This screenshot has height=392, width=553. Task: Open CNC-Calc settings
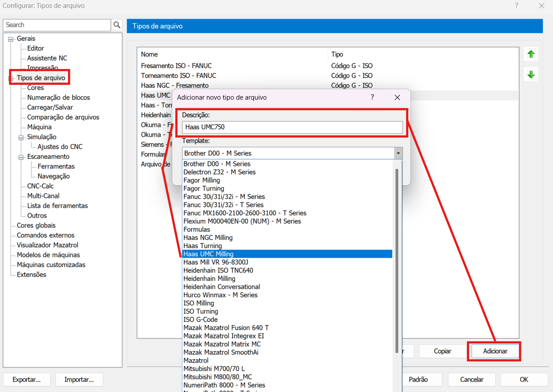pyautogui.click(x=41, y=186)
